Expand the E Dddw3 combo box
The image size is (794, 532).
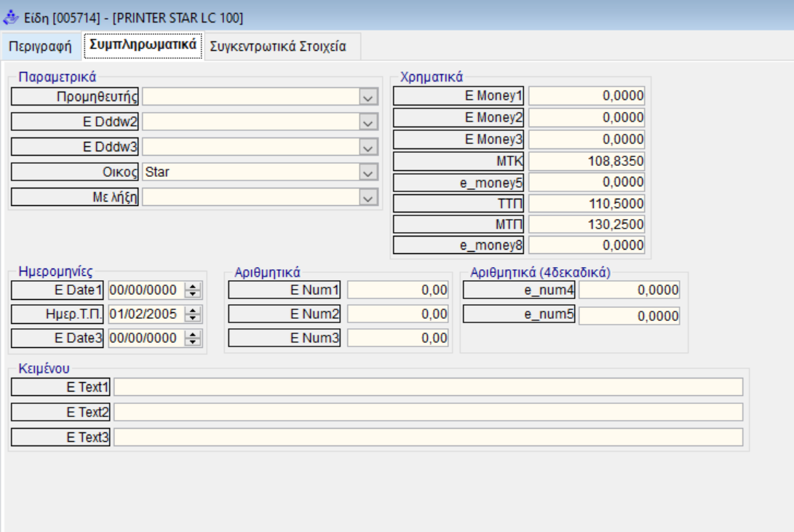coord(369,148)
